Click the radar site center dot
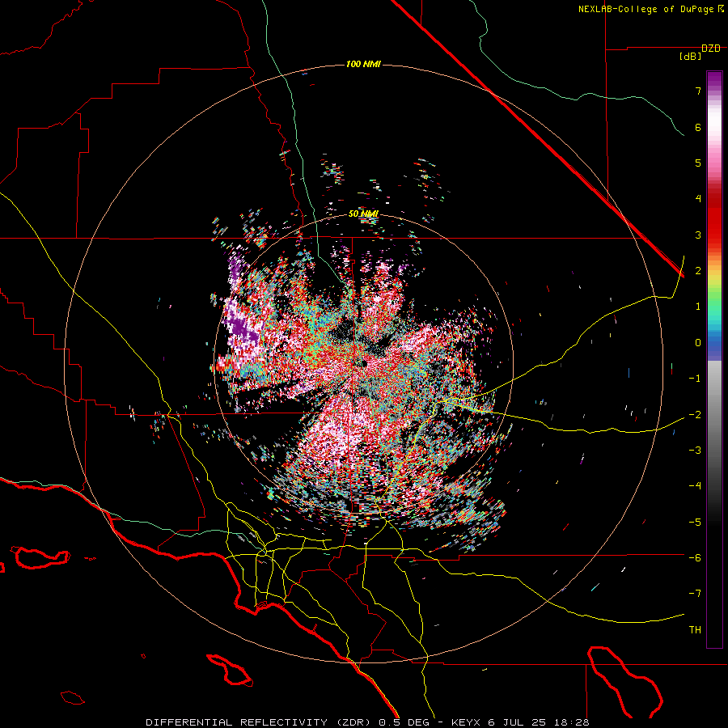The width and height of the screenshot is (728, 728). [x=363, y=363]
